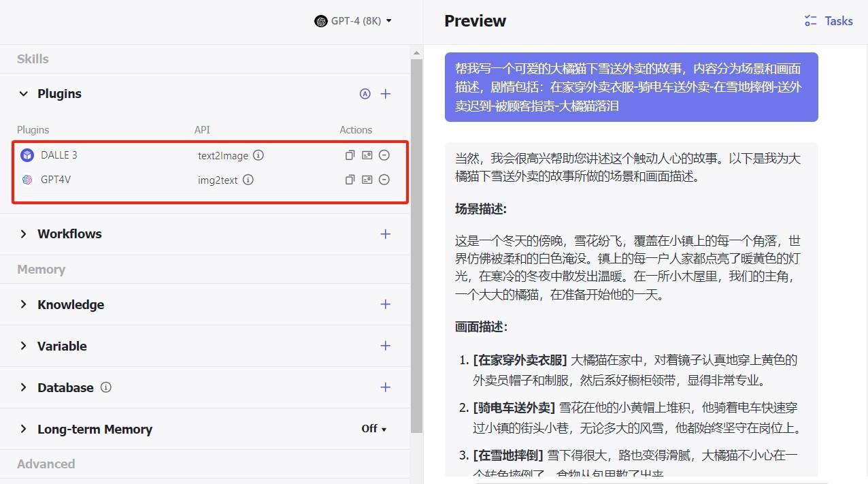Click the Advanced section label
868x484 pixels.
(x=46, y=464)
